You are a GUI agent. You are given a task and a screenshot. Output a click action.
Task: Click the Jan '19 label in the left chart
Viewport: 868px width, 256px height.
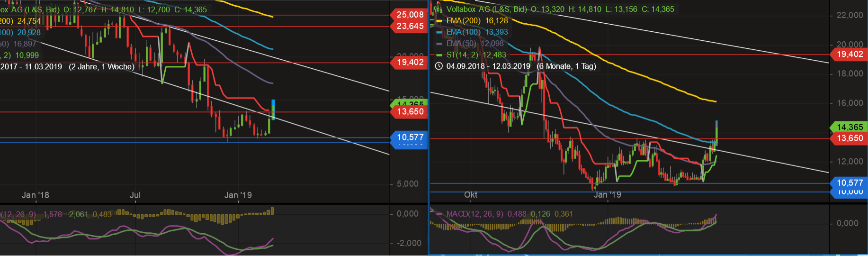[238, 195]
